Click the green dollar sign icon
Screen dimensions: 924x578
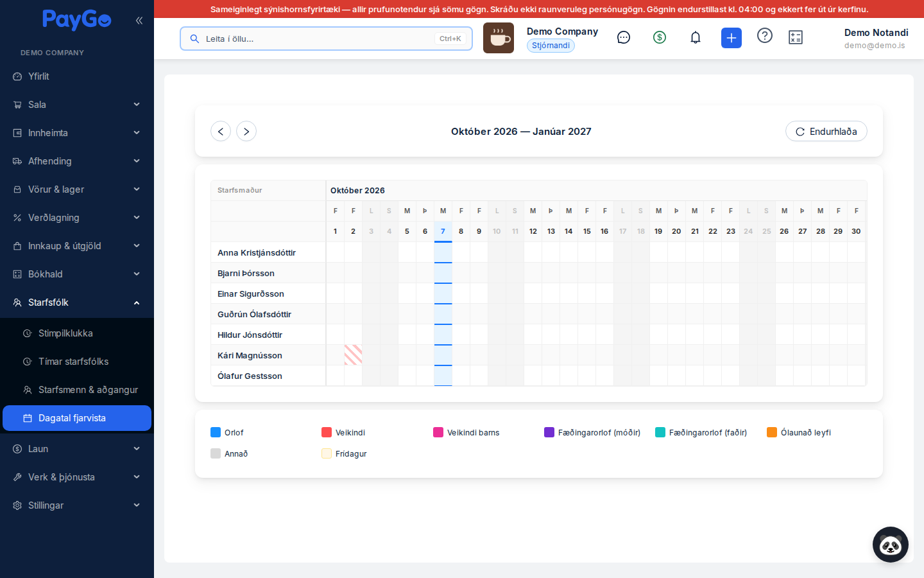pyautogui.click(x=660, y=38)
